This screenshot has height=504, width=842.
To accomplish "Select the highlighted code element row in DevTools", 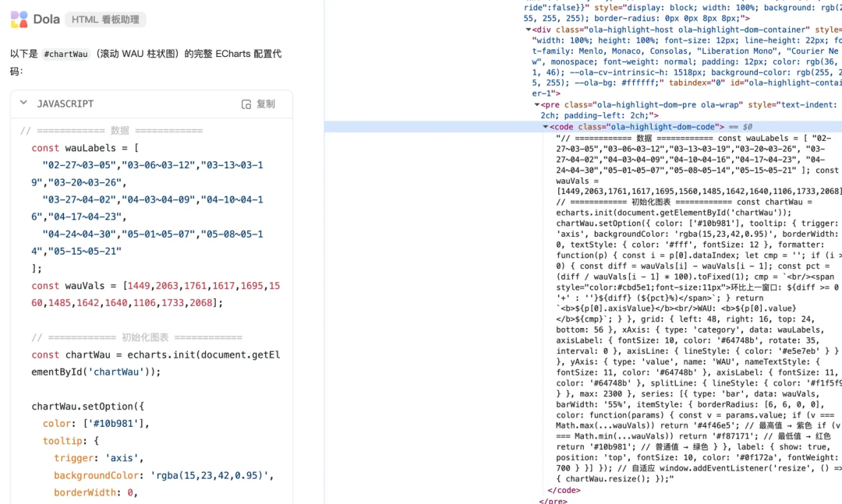I will tap(583, 127).
